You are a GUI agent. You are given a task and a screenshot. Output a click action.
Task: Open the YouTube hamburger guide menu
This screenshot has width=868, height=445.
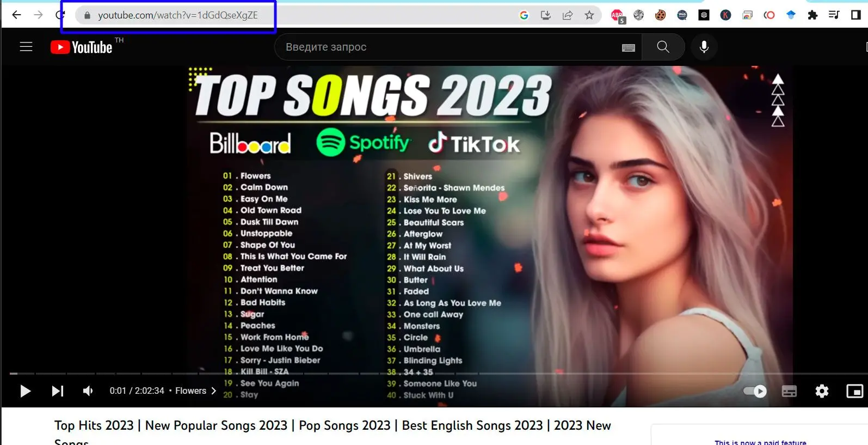tap(26, 47)
